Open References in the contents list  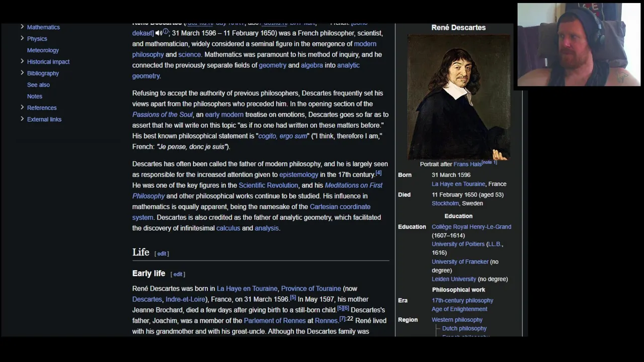[x=42, y=108]
